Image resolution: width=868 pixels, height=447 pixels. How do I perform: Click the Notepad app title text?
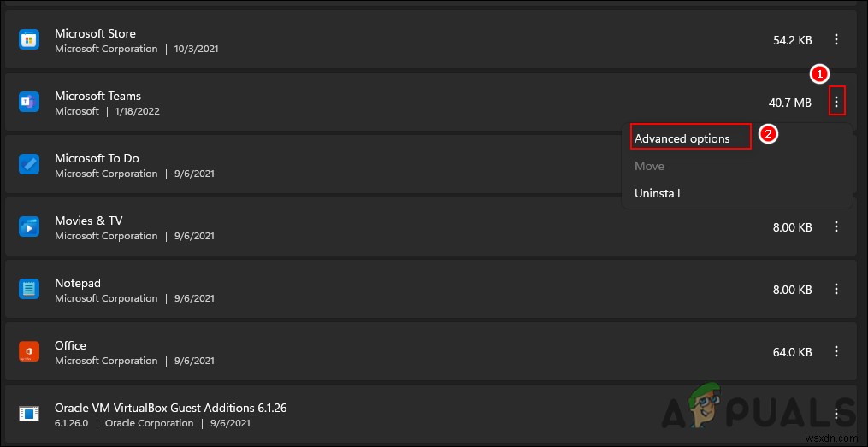[78, 283]
